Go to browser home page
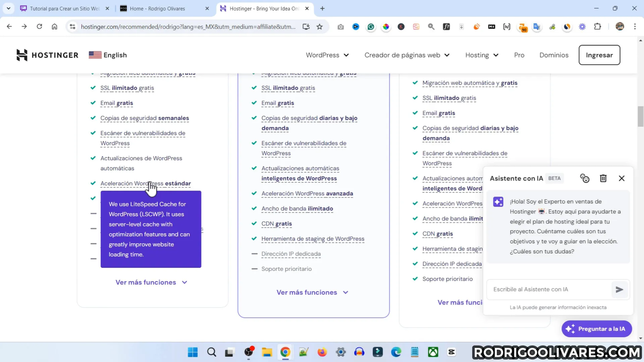 (x=54, y=27)
